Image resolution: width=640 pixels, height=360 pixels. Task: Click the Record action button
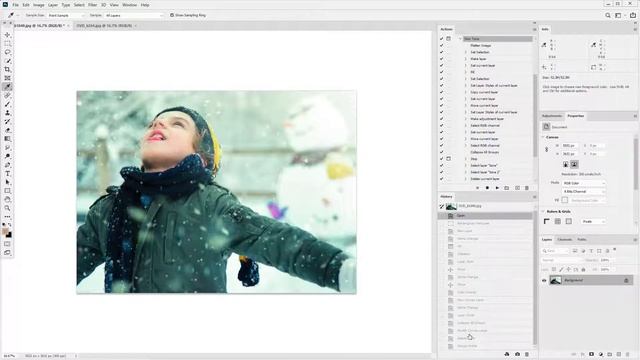(487, 188)
